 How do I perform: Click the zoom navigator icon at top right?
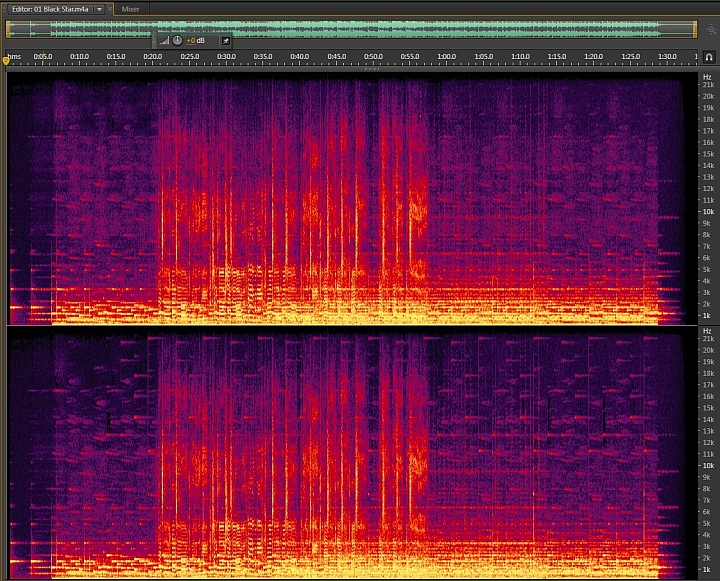(711, 29)
